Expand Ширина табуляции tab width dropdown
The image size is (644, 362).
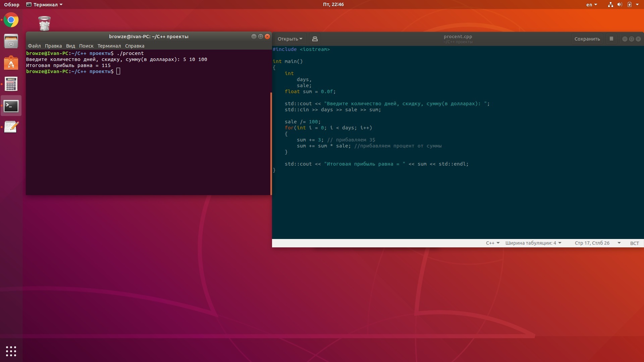tap(533, 243)
